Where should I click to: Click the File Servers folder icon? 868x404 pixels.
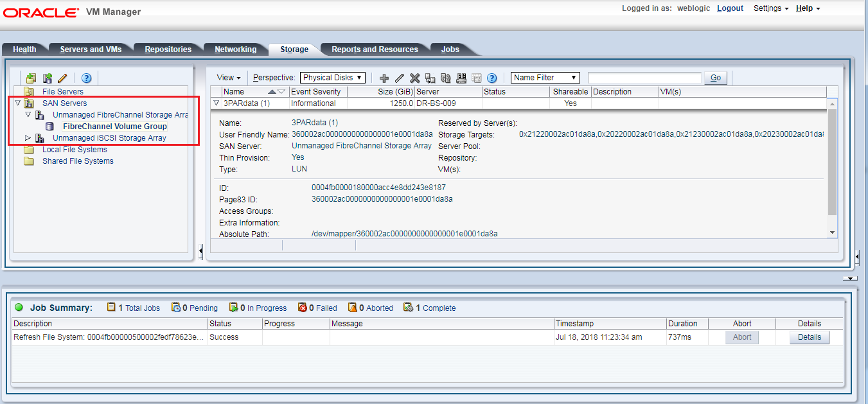point(29,92)
